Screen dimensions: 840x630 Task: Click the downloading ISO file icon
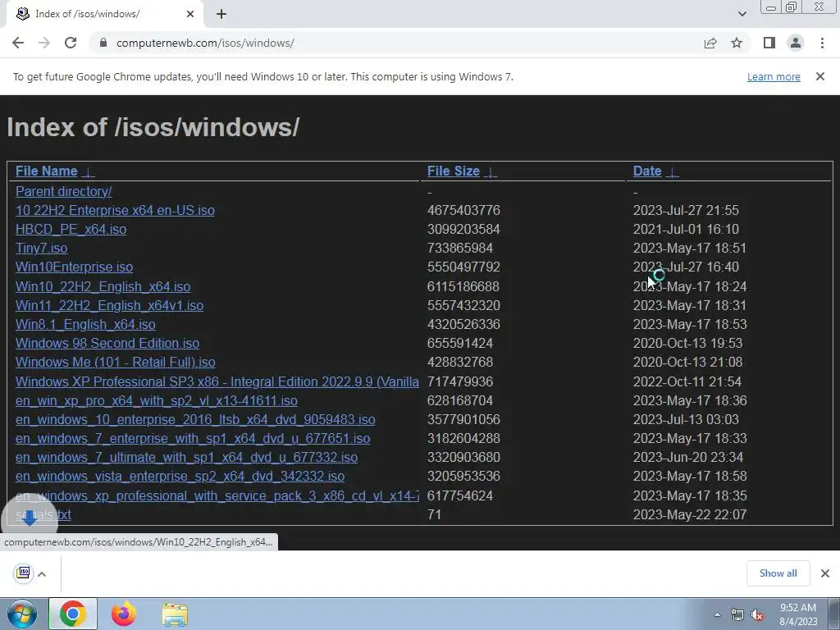click(x=24, y=573)
